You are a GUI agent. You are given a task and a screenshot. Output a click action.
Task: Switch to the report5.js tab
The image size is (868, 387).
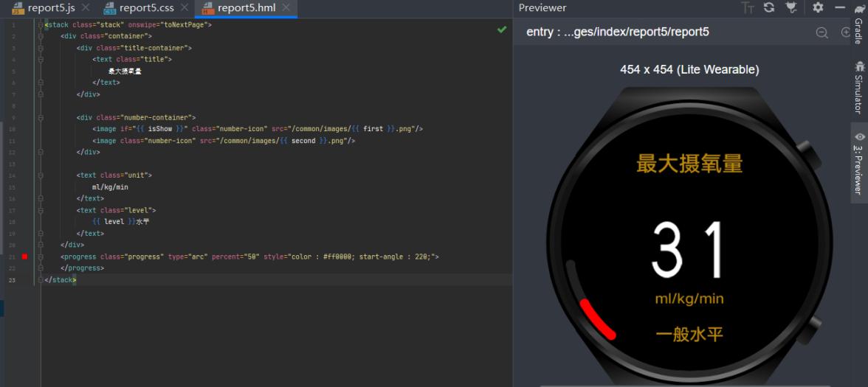tap(51, 8)
